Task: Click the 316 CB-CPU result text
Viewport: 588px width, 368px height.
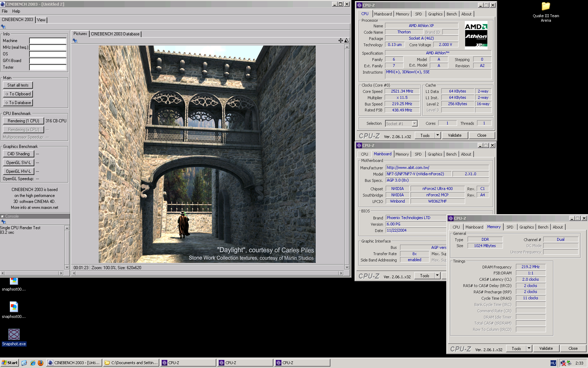Action: click(56, 121)
